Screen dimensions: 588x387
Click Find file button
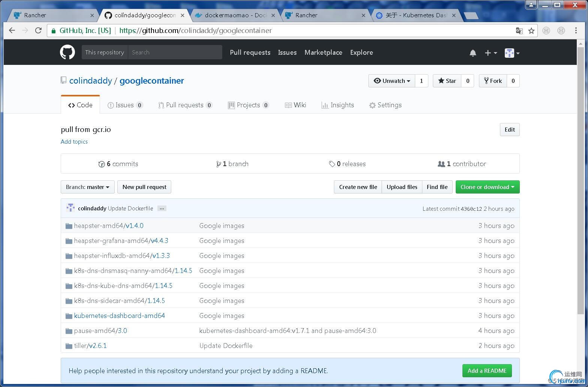click(x=437, y=187)
